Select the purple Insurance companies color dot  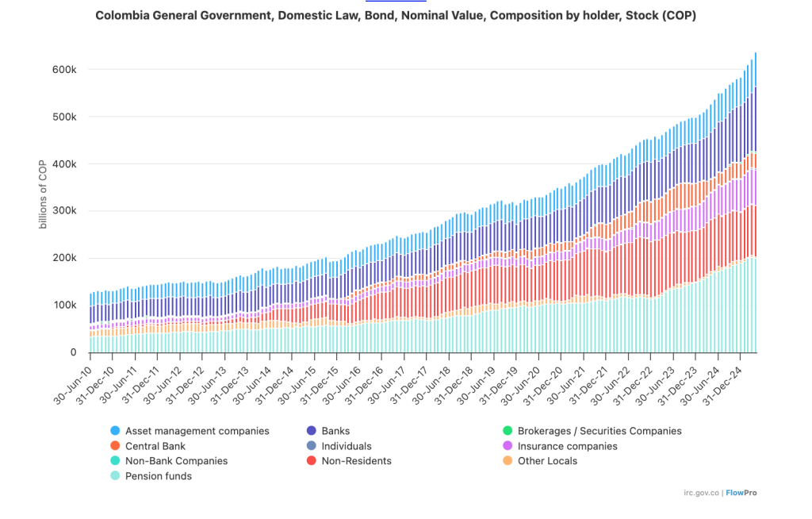coord(507,446)
